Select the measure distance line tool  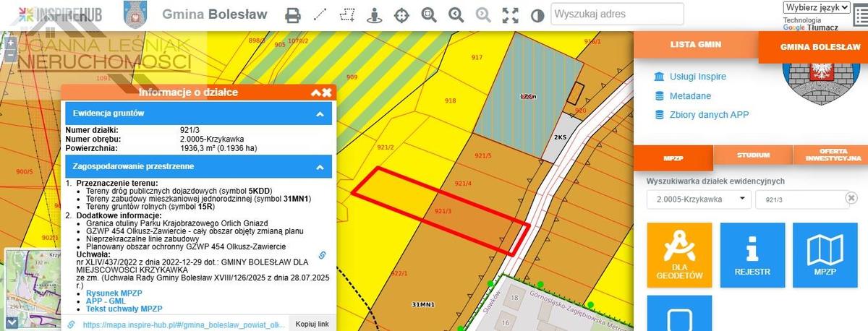tap(320, 14)
